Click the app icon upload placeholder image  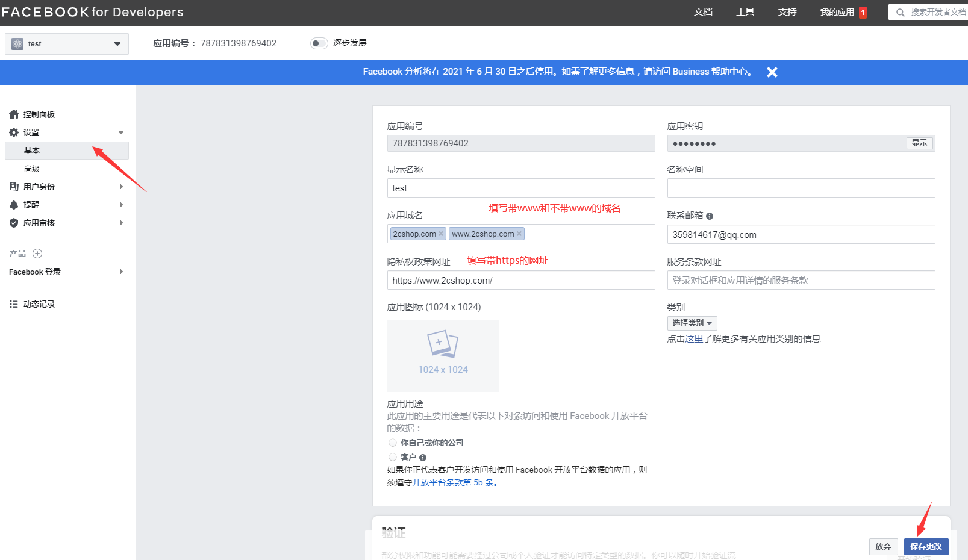point(443,356)
